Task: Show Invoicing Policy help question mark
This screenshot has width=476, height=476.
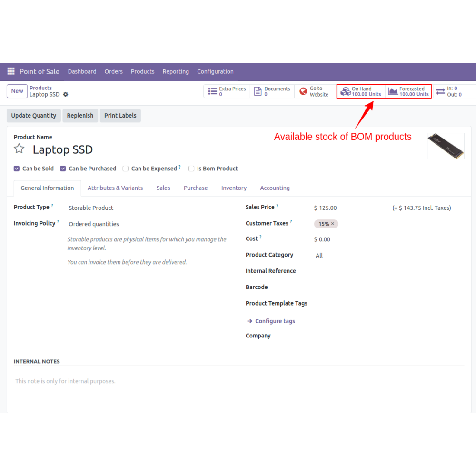Action: [58, 222]
